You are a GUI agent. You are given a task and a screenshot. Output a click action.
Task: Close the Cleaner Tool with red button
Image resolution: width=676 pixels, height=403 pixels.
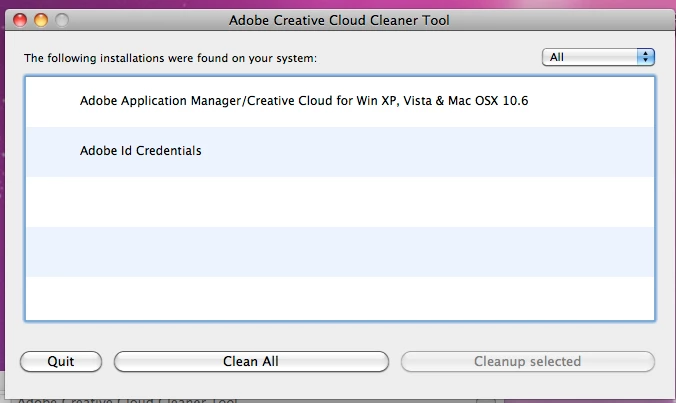[x=20, y=20]
